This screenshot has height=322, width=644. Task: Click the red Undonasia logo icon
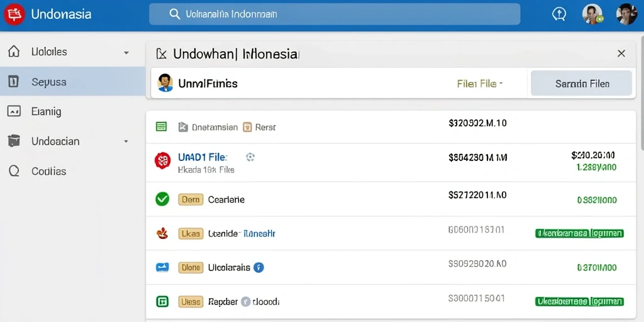pyautogui.click(x=14, y=15)
